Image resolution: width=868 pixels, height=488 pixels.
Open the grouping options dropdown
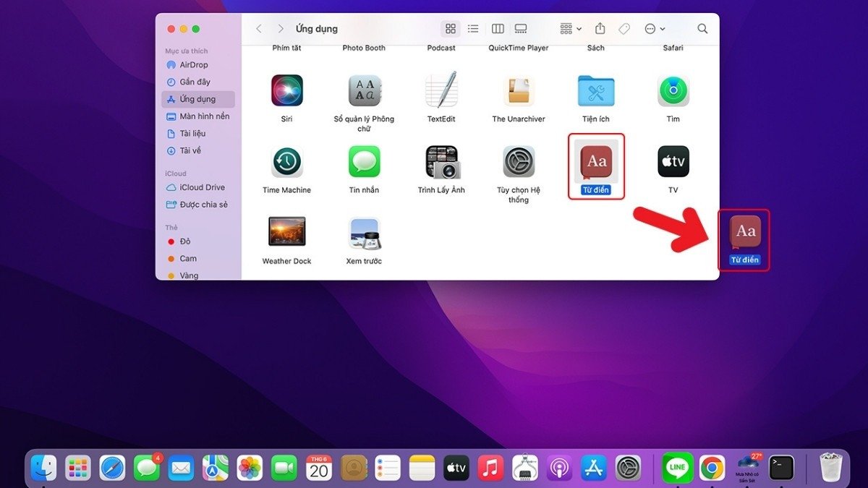(x=569, y=28)
